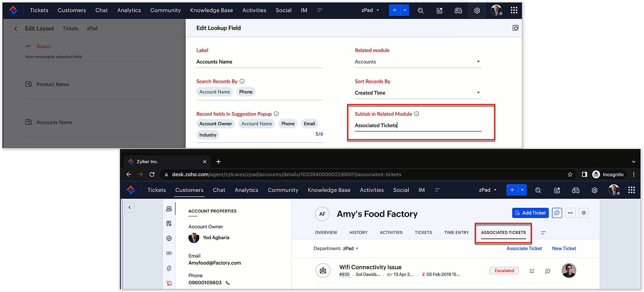
Task: Open the zPad department dropdown in top window
Action: [x=370, y=10]
